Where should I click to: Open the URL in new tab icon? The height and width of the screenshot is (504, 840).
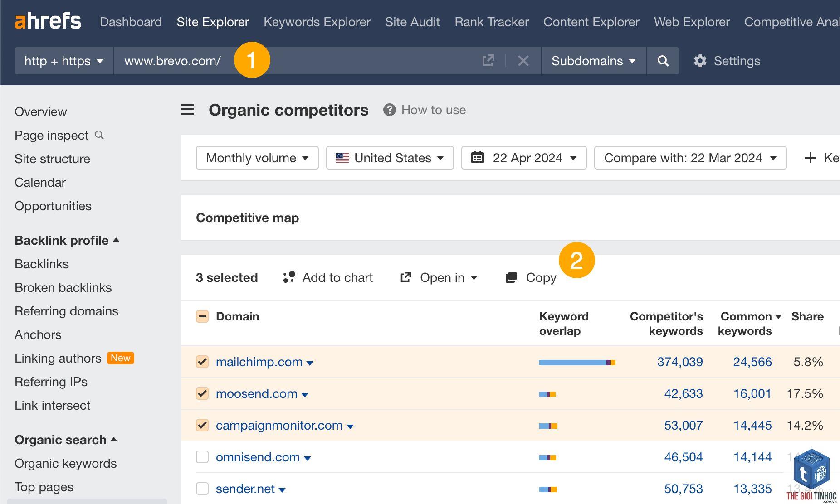click(x=488, y=61)
